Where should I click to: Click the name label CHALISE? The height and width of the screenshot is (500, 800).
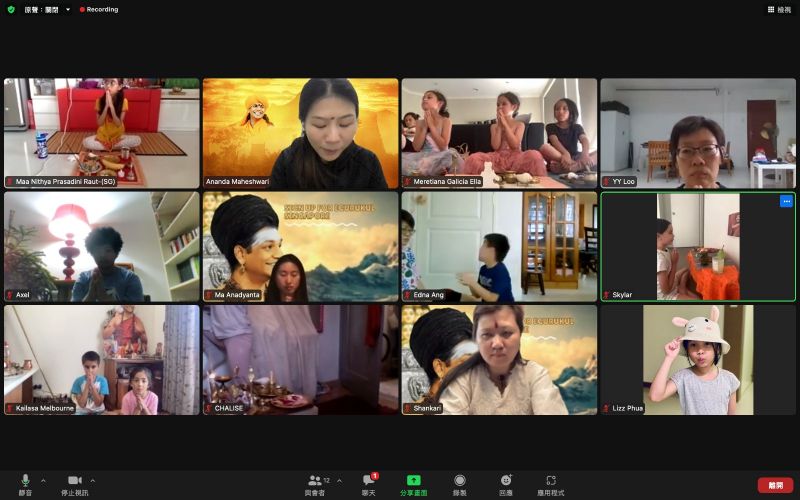tap(229, 408)
